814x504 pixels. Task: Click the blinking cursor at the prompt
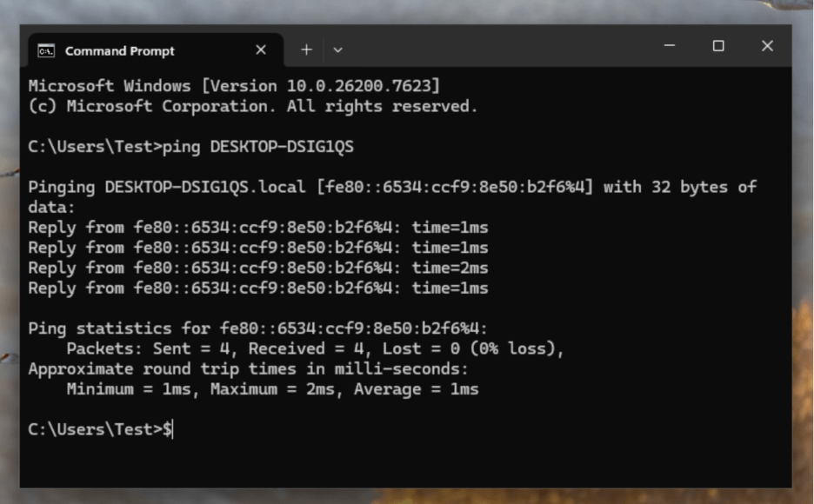pos(173,428)
